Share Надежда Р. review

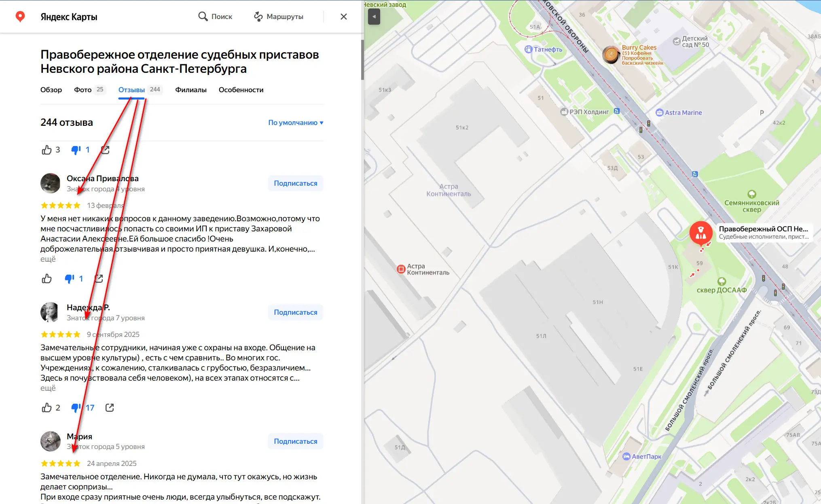[x=110, y=408]
